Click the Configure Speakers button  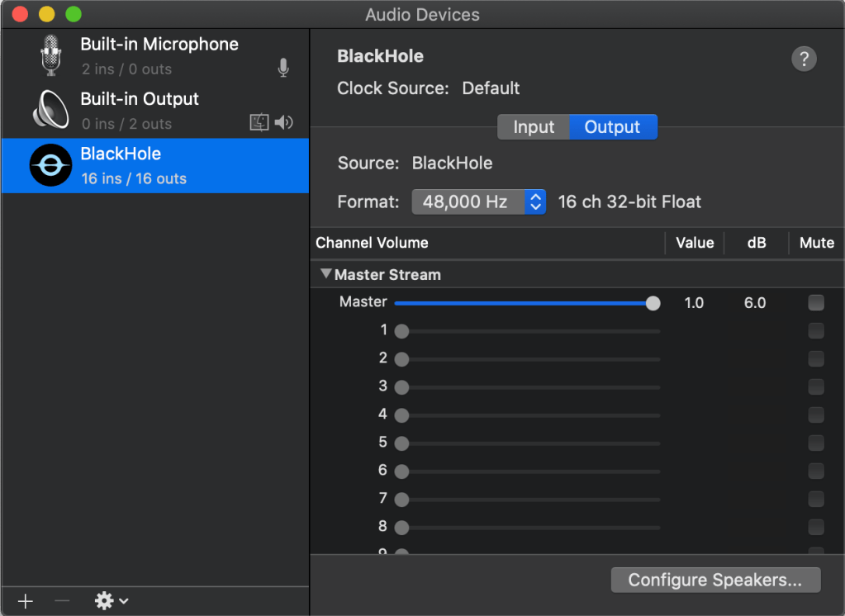tap(715, 580)
